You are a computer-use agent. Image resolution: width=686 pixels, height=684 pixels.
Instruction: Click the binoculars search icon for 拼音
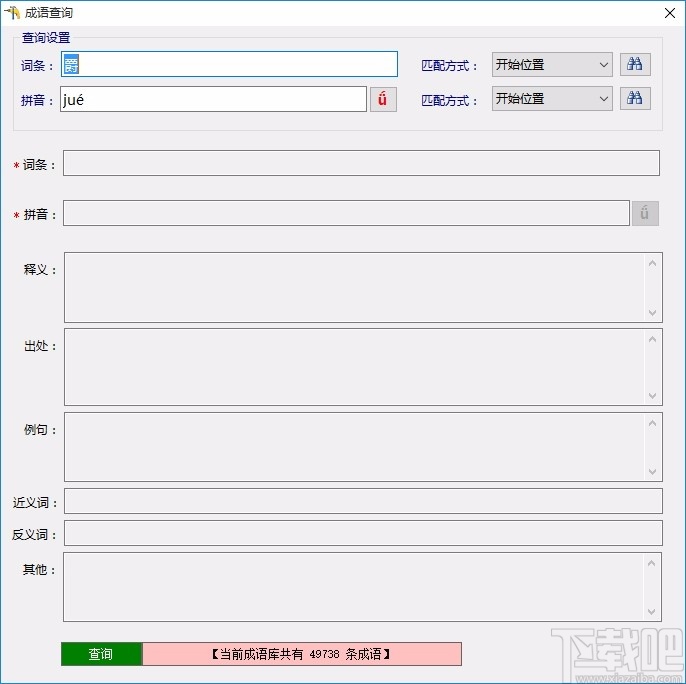[x=635, y=98]
